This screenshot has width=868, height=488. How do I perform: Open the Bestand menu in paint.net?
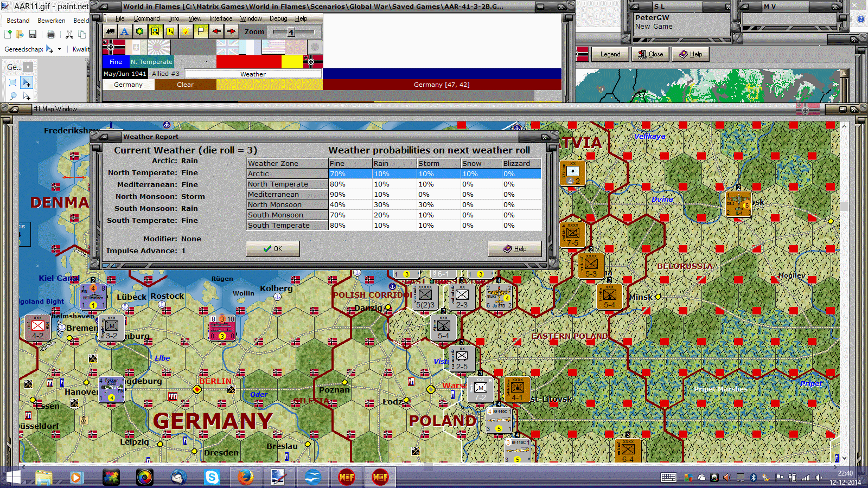(18, 21)
